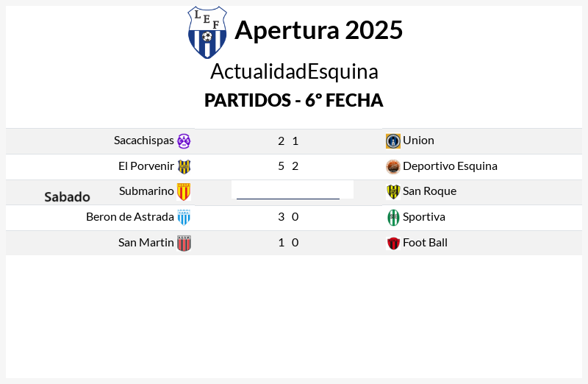
Task: Select San Roque's yellow-black crest
Action: [393, 192]
